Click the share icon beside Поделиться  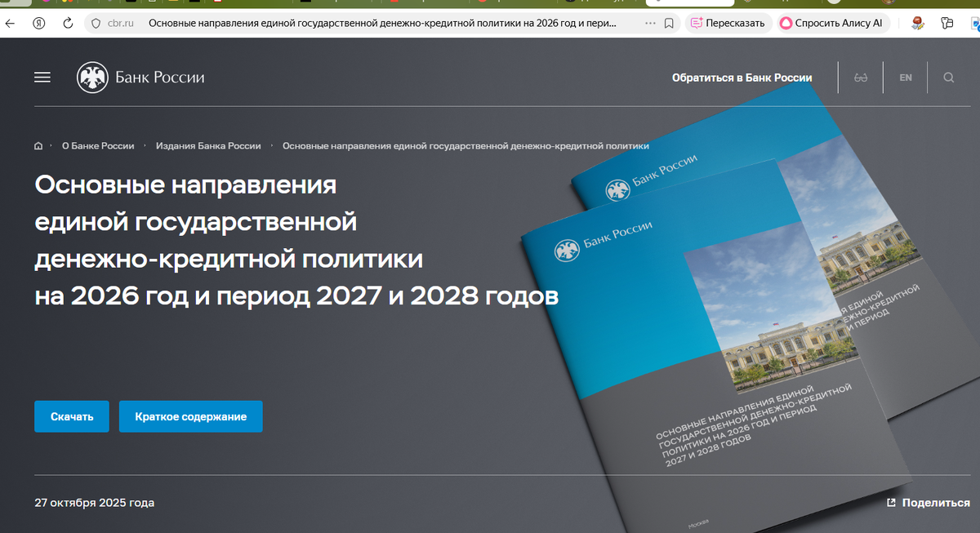point(892,503)
